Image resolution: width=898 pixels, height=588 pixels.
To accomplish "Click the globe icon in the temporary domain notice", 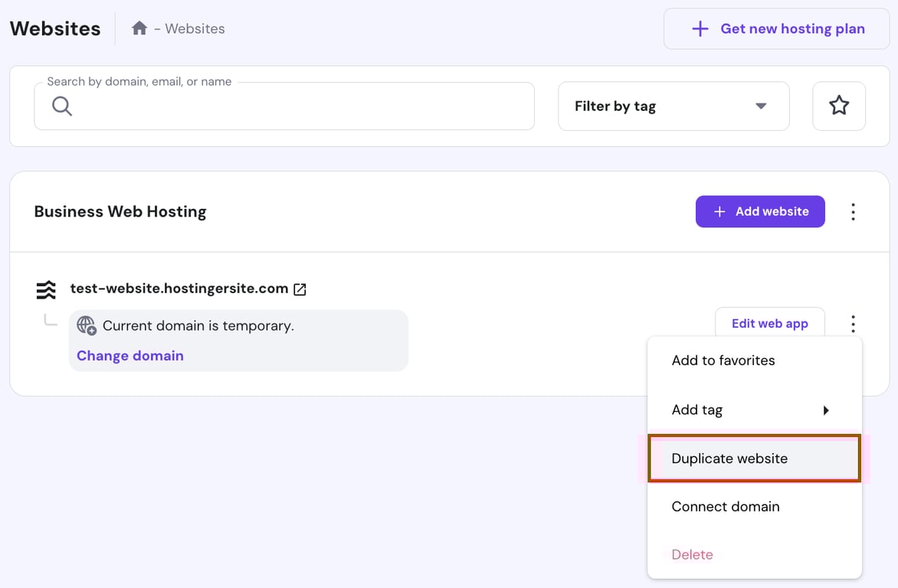I will coord(85,325).
